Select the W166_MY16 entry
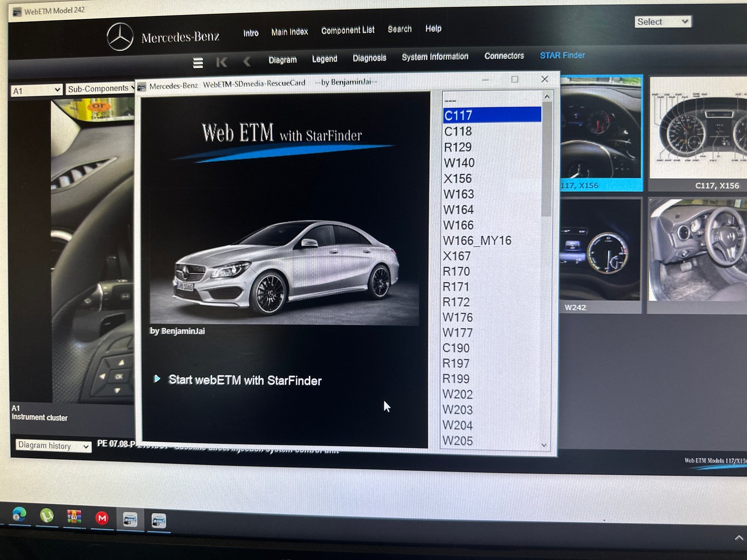This screenshot has width=747, height=560. (492, 240)
